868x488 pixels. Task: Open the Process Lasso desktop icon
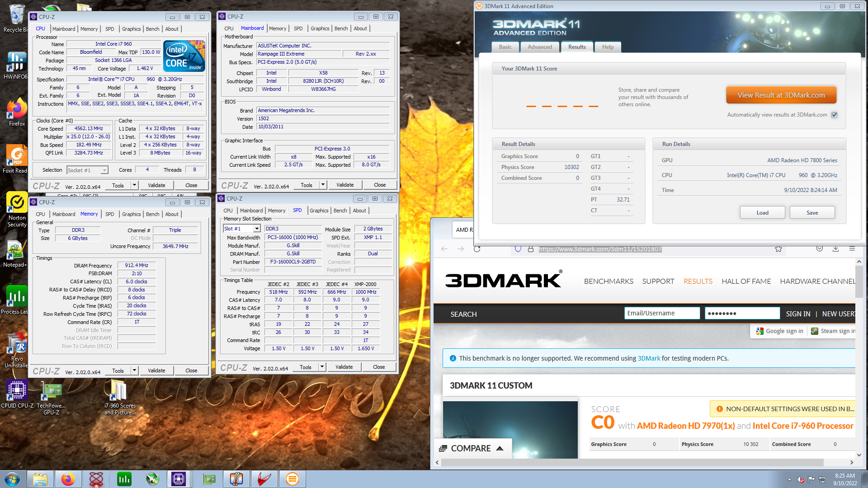[16, 300]
